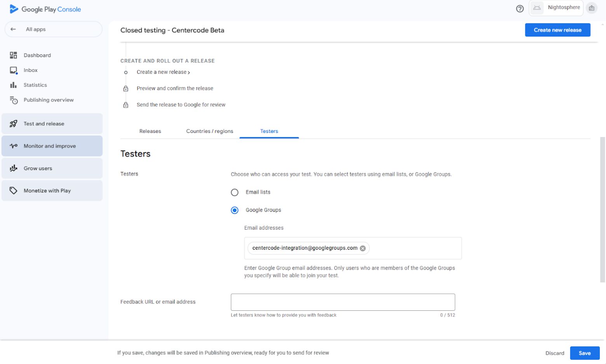Click the Google Play Console logo
Image resolution: width=606 pixels, height=364 pixels.
[45, 9]
